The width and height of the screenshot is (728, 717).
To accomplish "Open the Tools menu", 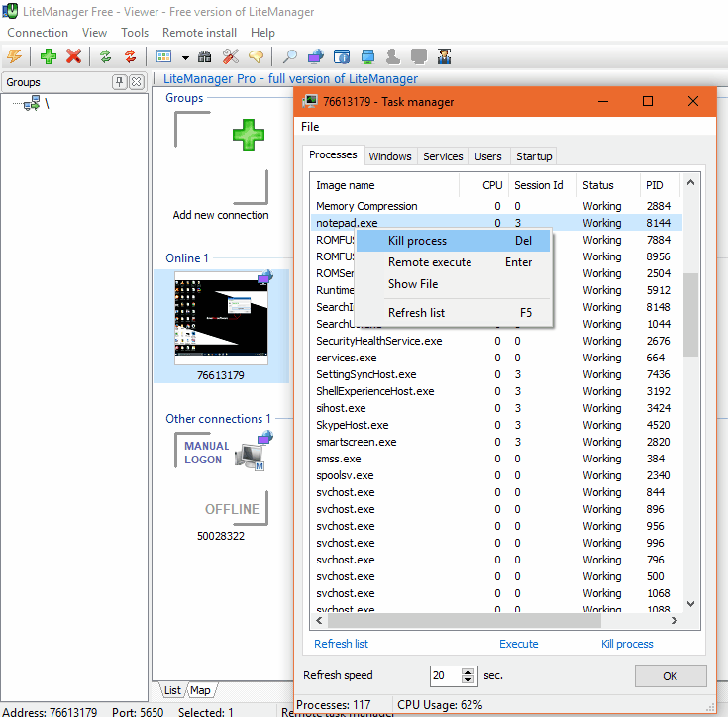I will pyautogui.click(x=135, y=33).
